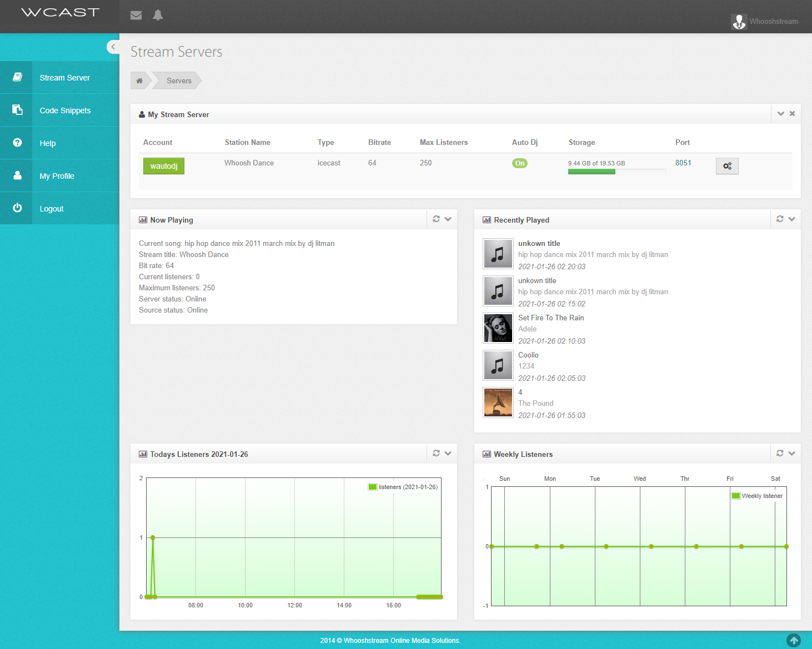Click Whoosh Dance station name cell
This screenshot has height=649, width=812.
click(x=249, y=163)
